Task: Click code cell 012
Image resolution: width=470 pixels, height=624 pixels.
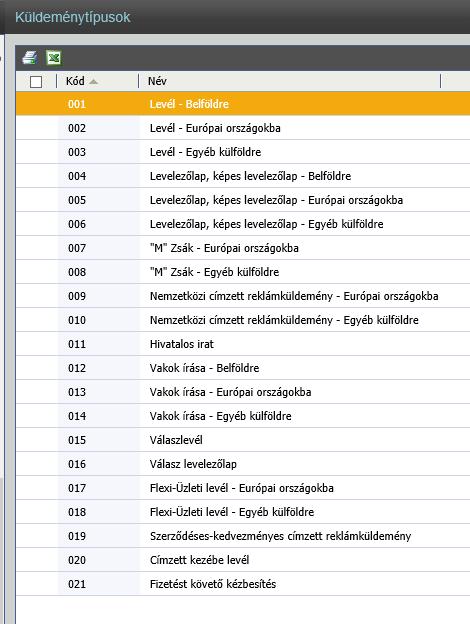Action: [98, 368]
